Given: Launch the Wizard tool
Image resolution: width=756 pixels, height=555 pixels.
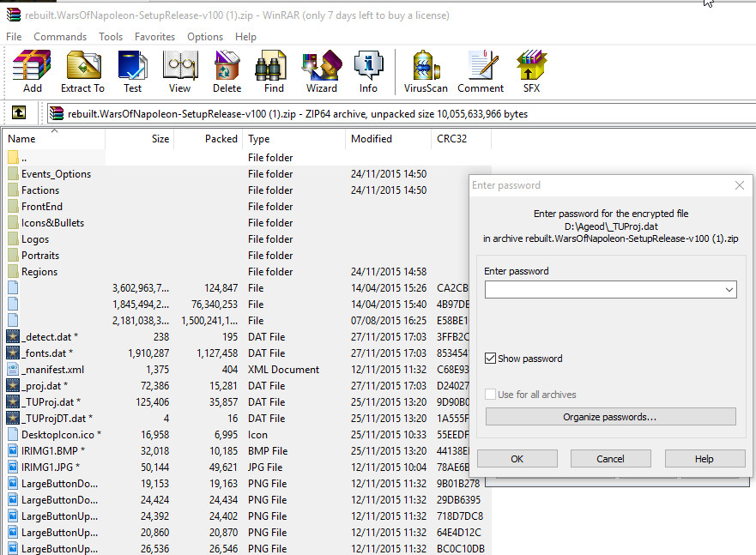Looking at the screenshot, I should 321,71.
